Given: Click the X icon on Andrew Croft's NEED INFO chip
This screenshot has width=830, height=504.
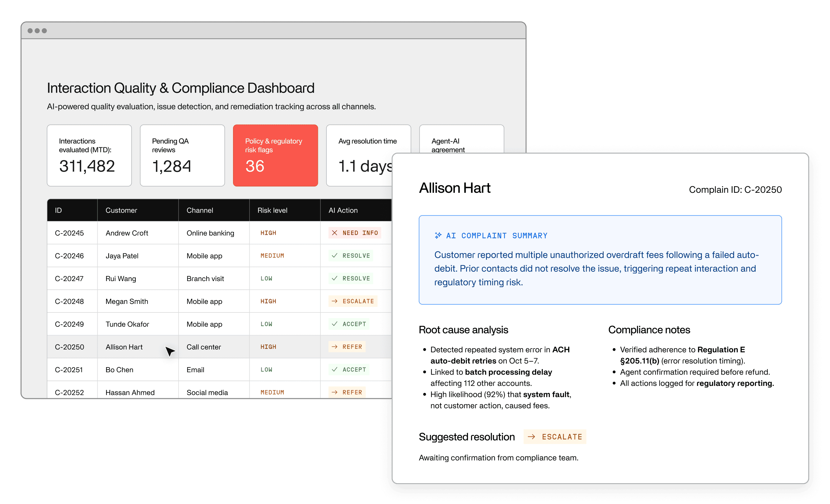Looking at the screenshot, I should coord(334,233).
